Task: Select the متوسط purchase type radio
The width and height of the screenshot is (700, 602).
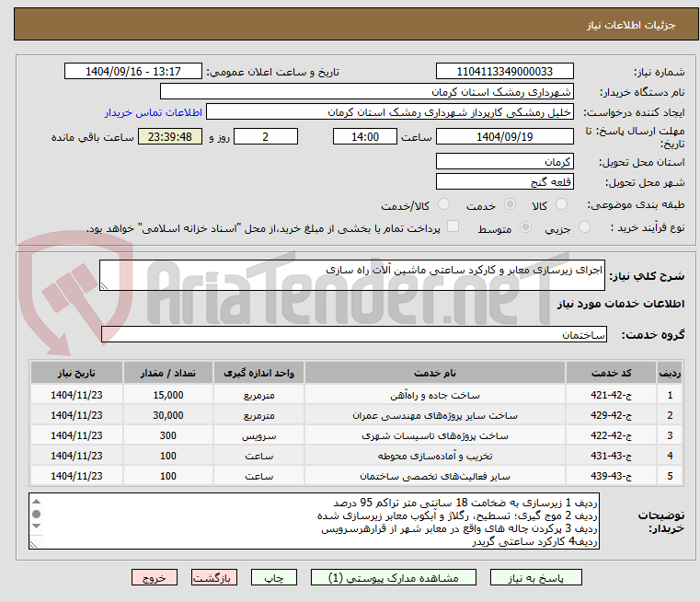Action: pos(525,227)
